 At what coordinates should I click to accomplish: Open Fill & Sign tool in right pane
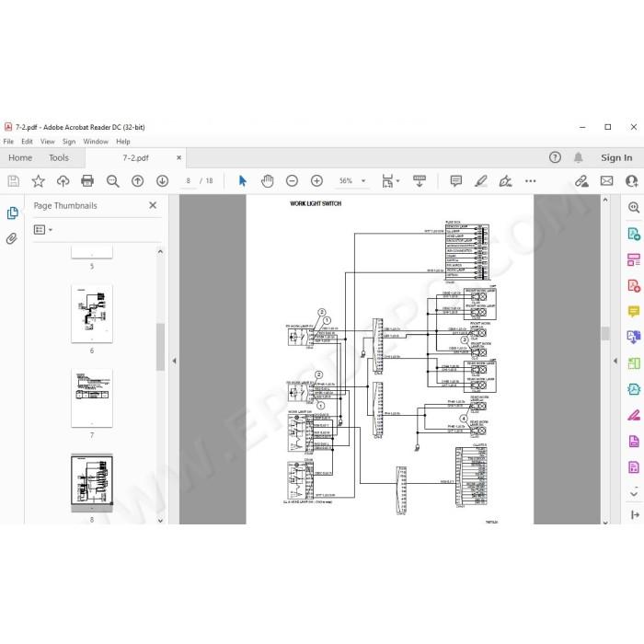coord(634,415)
